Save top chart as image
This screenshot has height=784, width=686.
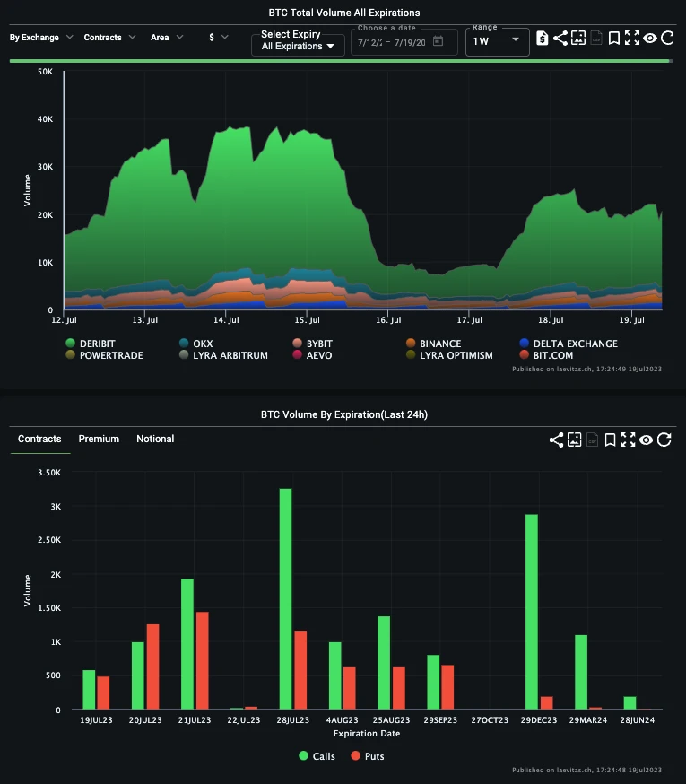[x=578, y=38]
